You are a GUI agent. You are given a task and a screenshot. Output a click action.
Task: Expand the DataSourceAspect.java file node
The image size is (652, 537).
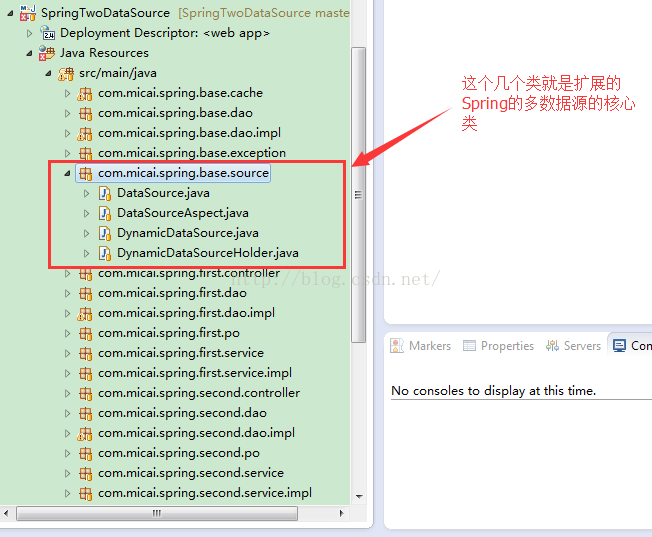(86, 213)
